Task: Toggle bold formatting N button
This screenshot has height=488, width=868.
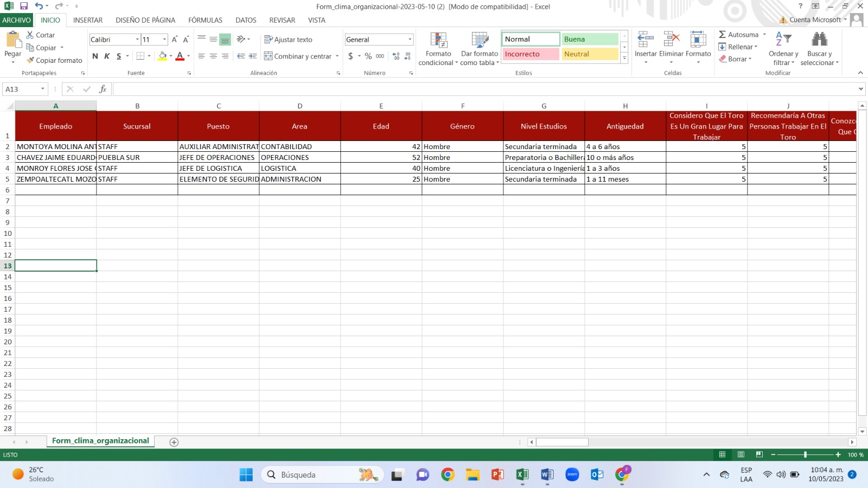Action: (x=95, y=56)
